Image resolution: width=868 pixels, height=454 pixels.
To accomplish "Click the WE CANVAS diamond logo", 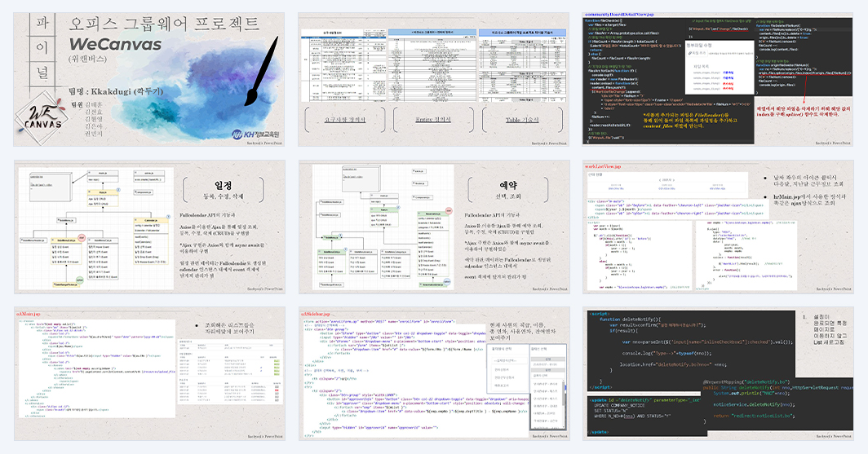I will (42, 117).
